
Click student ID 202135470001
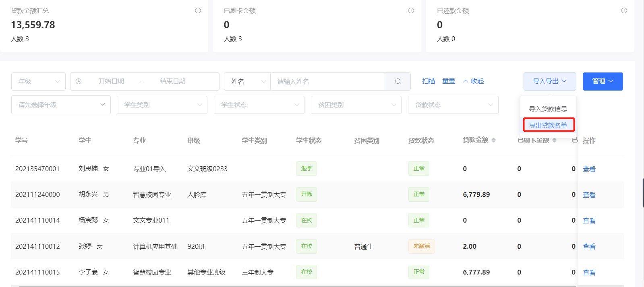pos(37,169)
